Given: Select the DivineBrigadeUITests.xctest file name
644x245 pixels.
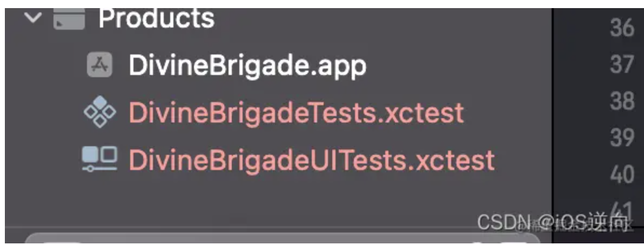Looking at the screenshot, I should click(312, 160).
